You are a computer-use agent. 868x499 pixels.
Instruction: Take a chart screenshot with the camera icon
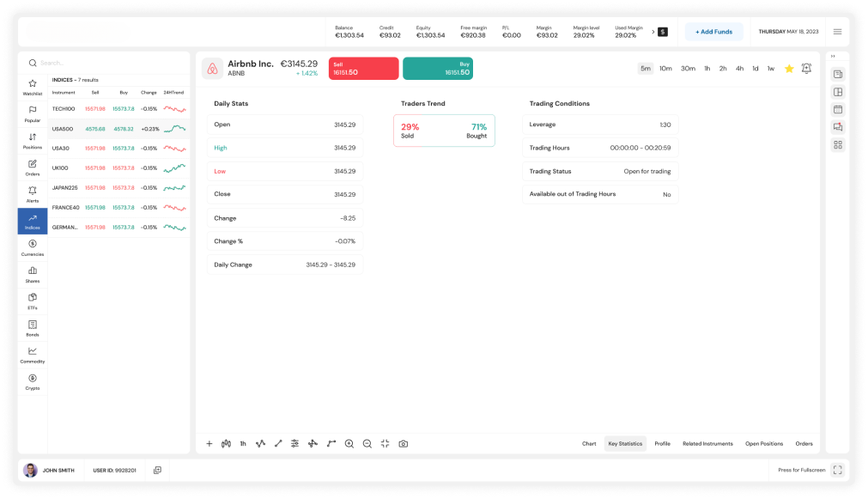click(403, 444)
